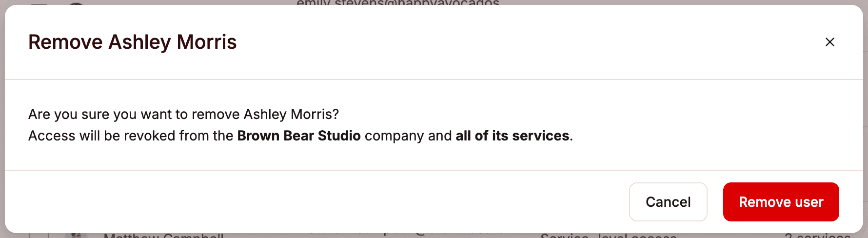Confirm with the red Remove user button
This screenshot has width=868, height=238.
[781, 202]
